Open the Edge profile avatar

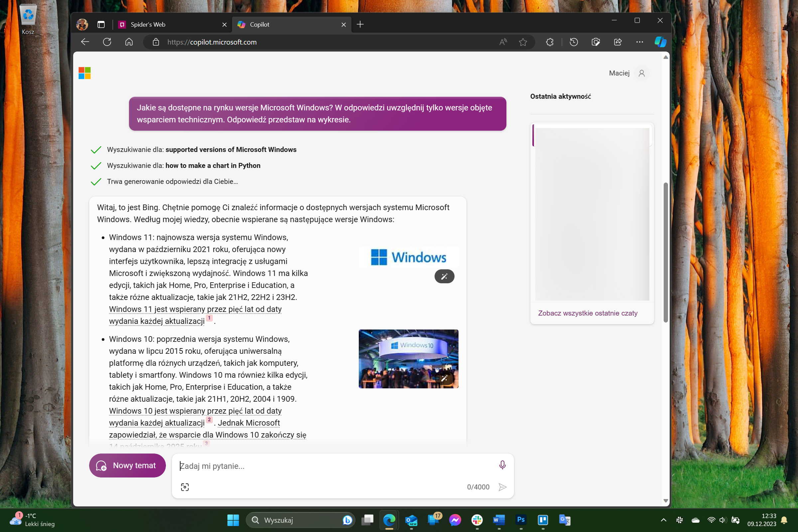click(82, 24)
